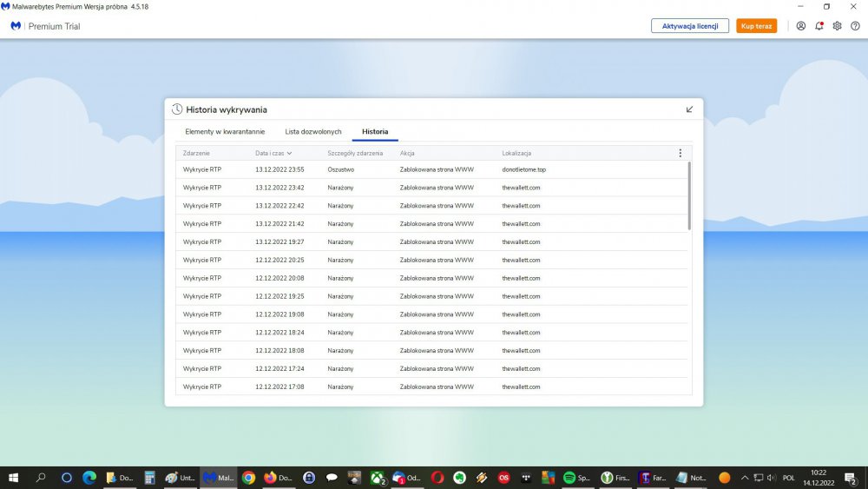The height and width of the screenshot is (489, 868).
Task: Switch to Elementy w kwarantannie tab
Action: tap(225, 132)
